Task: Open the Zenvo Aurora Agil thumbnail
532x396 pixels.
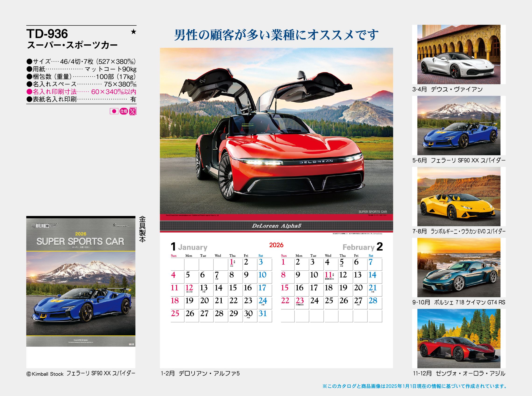Action: point(459,339)
